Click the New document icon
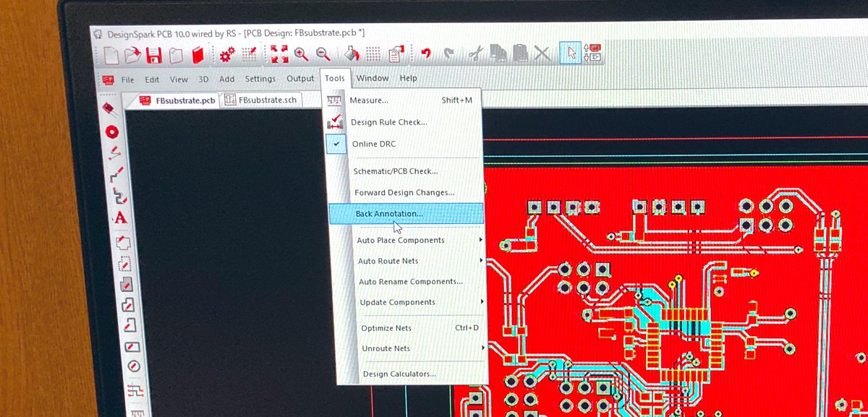Viewport: 868px width, 417px height. 111,55
